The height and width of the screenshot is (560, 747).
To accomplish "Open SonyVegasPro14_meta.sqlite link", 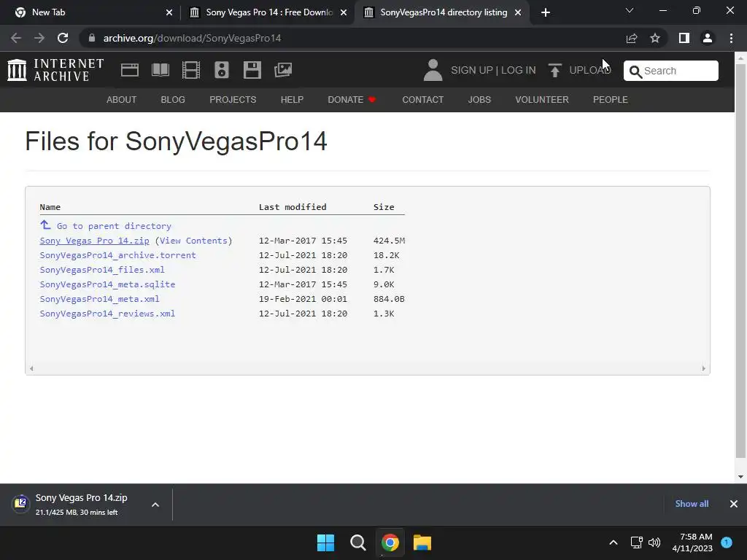I will point(107,284).
